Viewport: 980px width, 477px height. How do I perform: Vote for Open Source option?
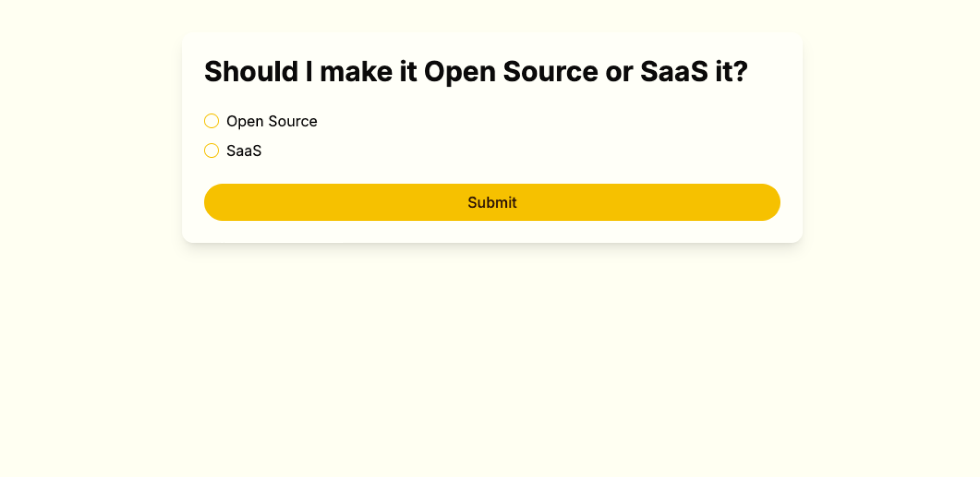[x=211, y=121]
